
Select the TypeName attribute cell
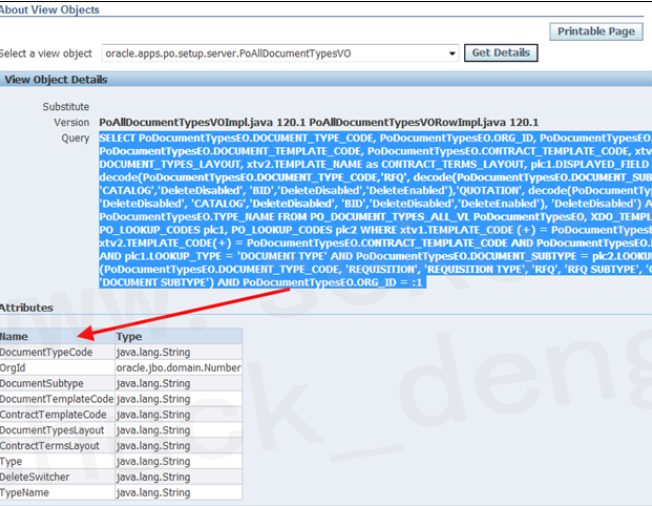[x=57, y=493]
